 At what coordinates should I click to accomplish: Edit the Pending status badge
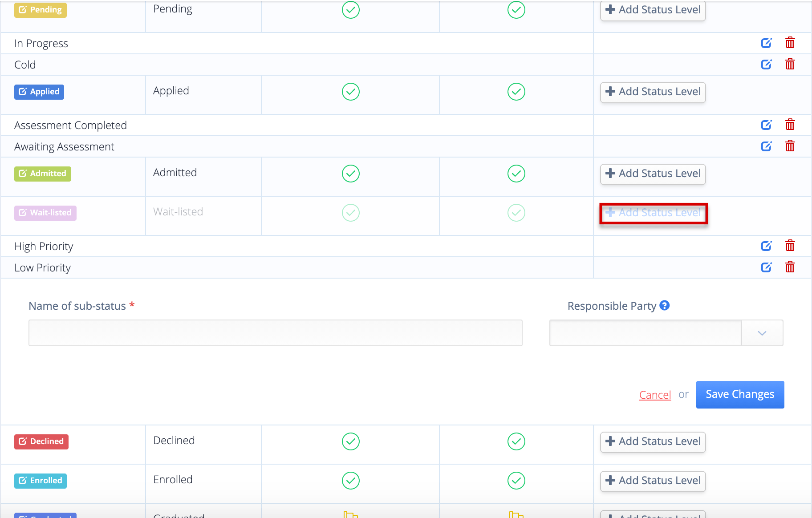coord(40,9)
